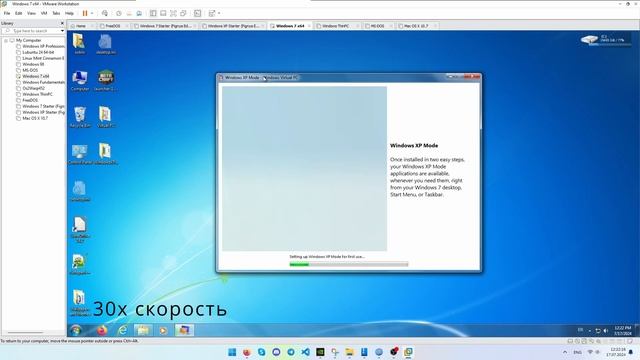Open the Tabs menu
Screen dimensions: 640x360
point(56,13)
